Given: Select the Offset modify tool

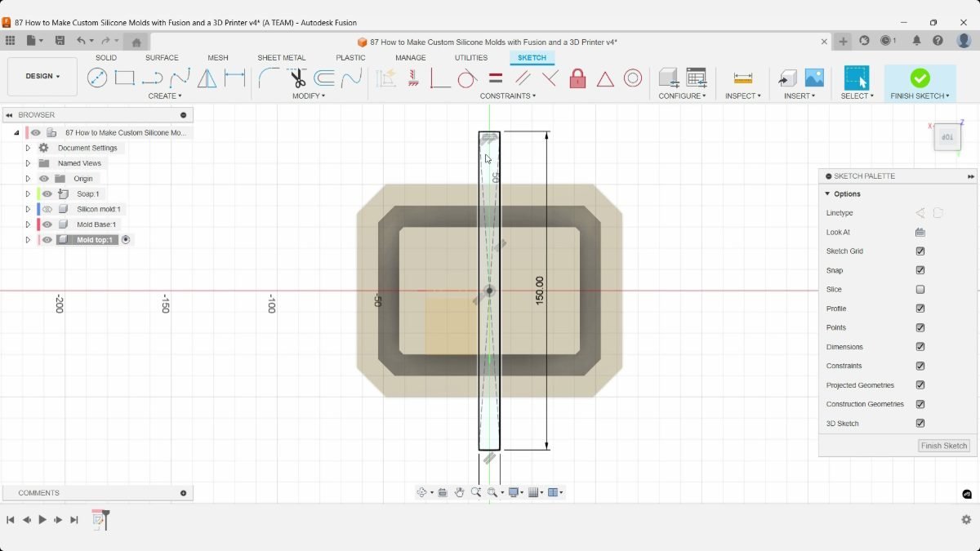Looking at the screenshot, I should (x=324, y=78).
